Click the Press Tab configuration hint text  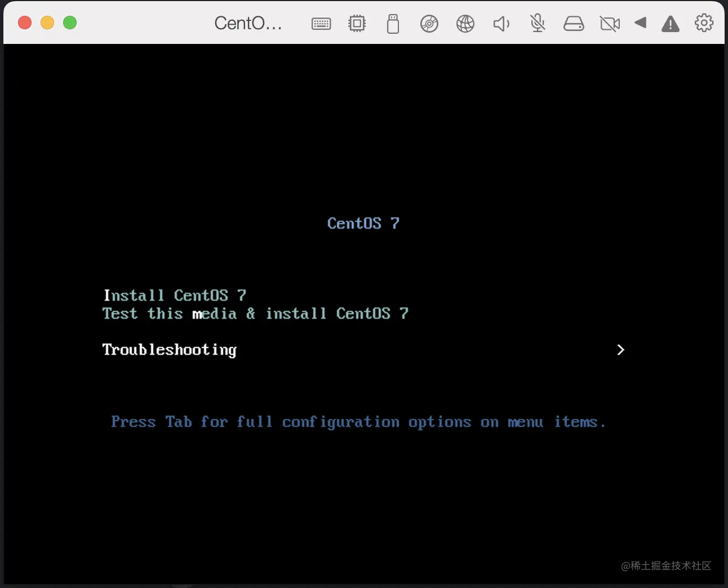click(x=358, y=422)
